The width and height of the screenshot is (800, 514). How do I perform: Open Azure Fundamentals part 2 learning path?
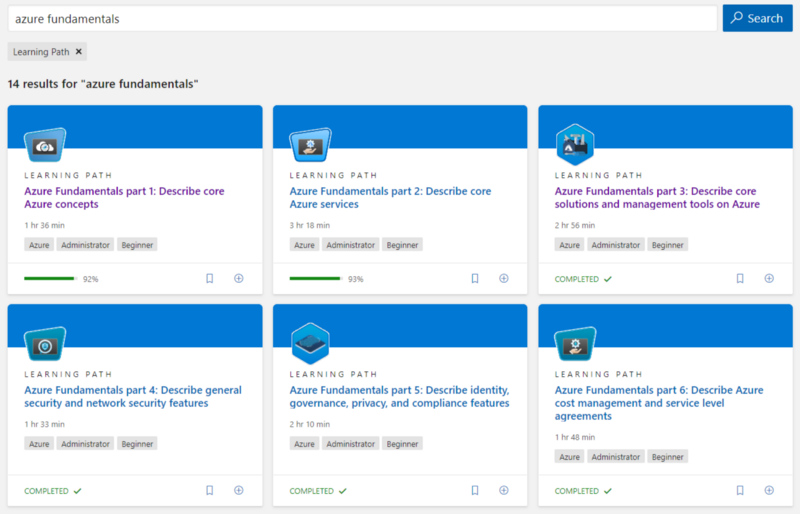point(390,198)
